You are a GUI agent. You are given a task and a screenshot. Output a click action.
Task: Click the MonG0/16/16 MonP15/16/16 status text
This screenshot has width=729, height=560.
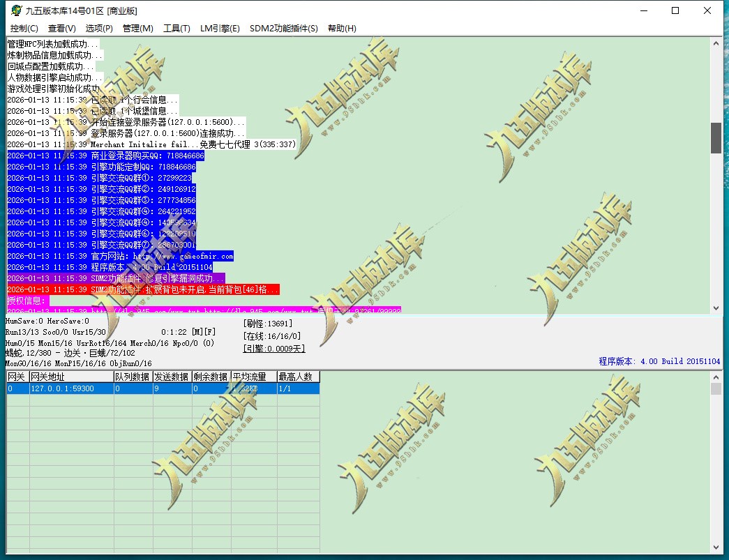click(78, 363)
